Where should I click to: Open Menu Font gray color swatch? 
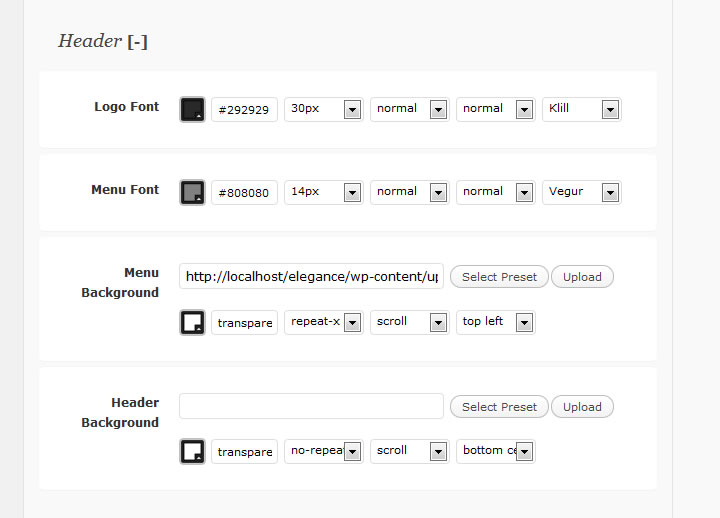point(192,192)
